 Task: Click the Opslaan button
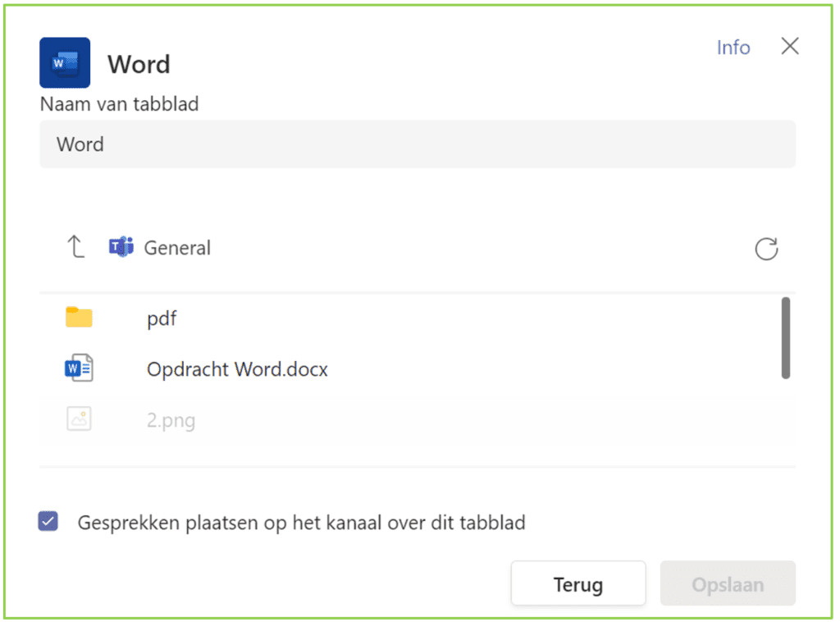[728, 583]
